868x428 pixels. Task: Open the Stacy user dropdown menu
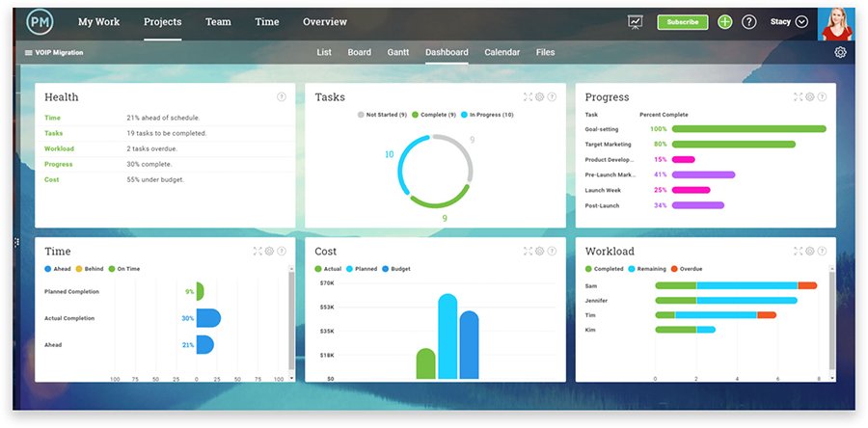click(789, 22)
